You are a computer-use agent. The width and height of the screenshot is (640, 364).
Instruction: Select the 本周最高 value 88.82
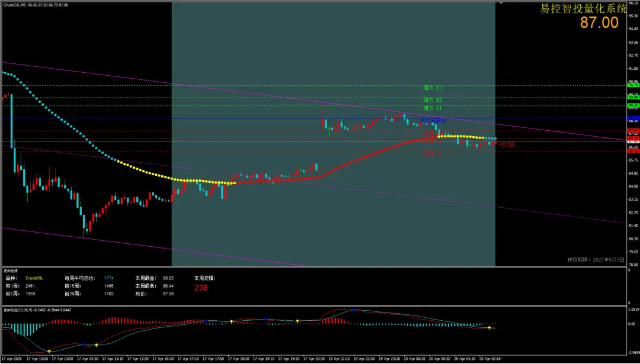coord(168,278)
